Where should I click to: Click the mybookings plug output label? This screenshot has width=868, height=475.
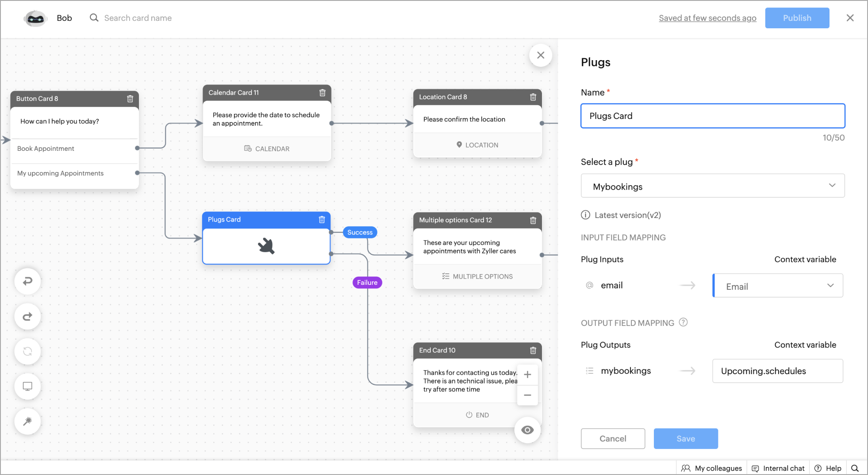pyautogui.click(x=626, y=371)
